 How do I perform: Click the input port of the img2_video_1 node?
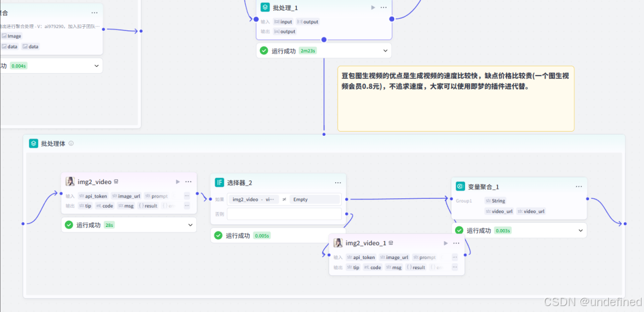pyautogui.click(x=329, y=255)
